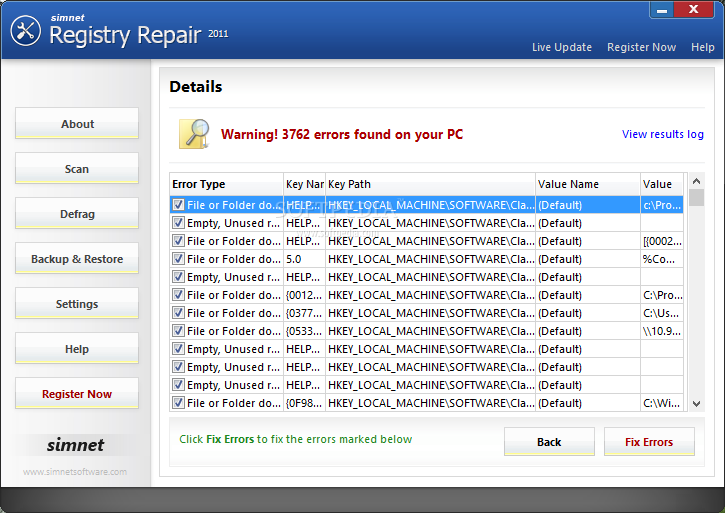Sort by the Value Name column header
This screenshot has width=725, height=513.
point(588,184)
